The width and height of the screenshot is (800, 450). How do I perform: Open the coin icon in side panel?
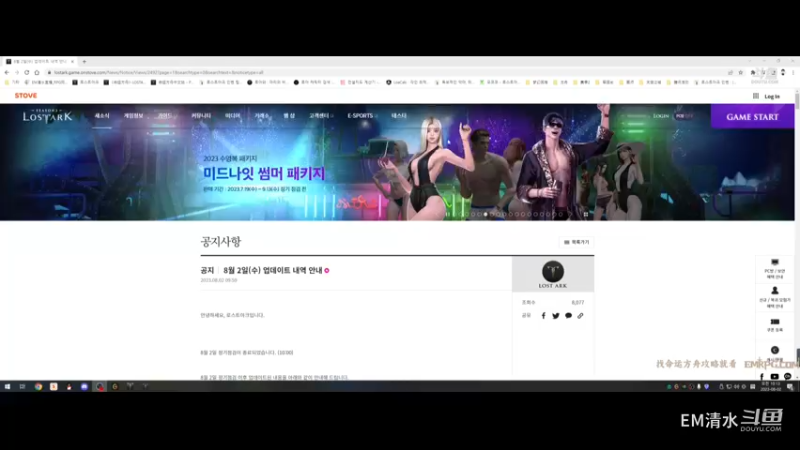pyautogui.click(x=774, y=350)
